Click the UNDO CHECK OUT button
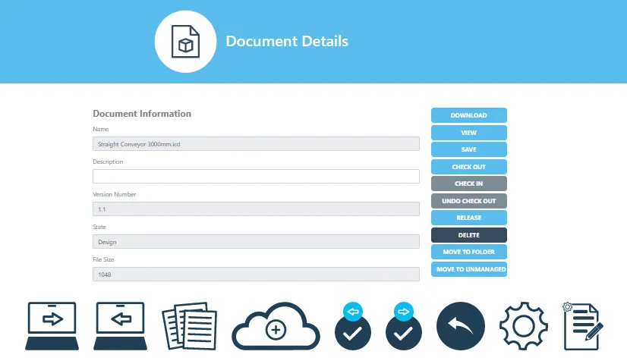Image resolution: width=627 pixels, height=364 pixels. (x=468, y=201)
